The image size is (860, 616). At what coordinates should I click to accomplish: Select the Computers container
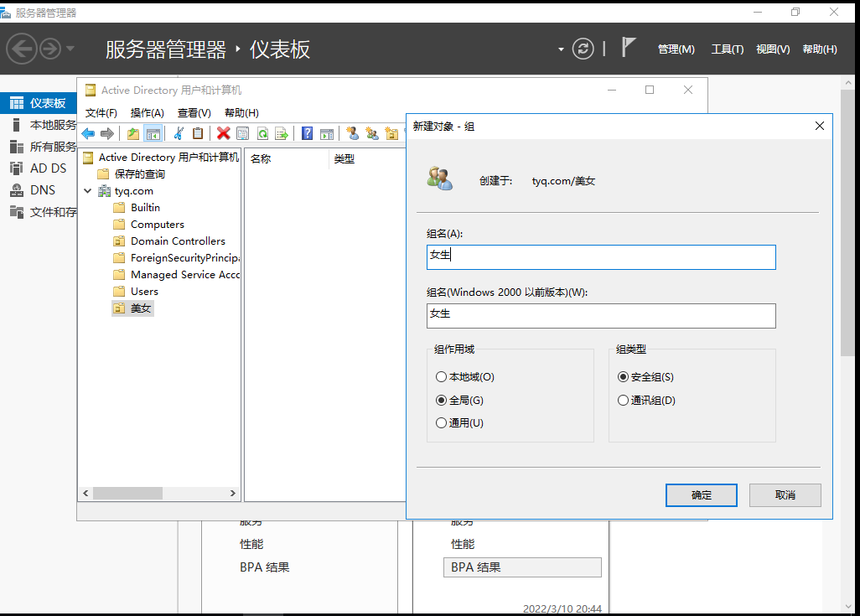[x=148, y=225]
